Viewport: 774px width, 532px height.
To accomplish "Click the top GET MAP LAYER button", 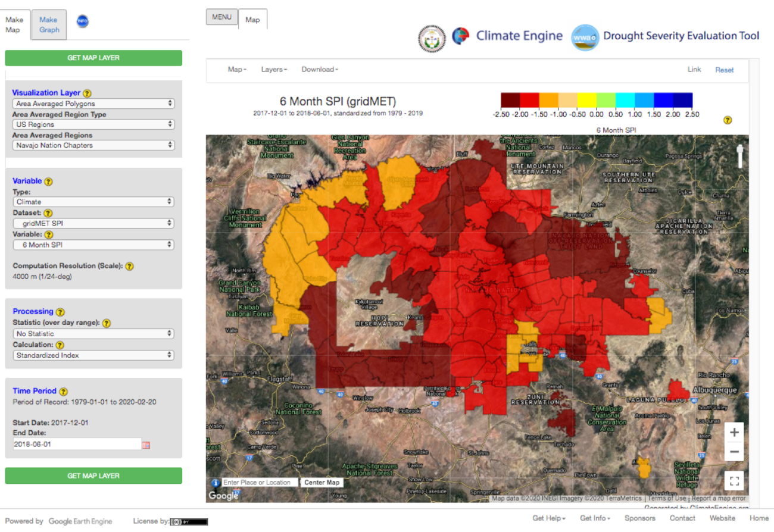I will tap(93, 58).
